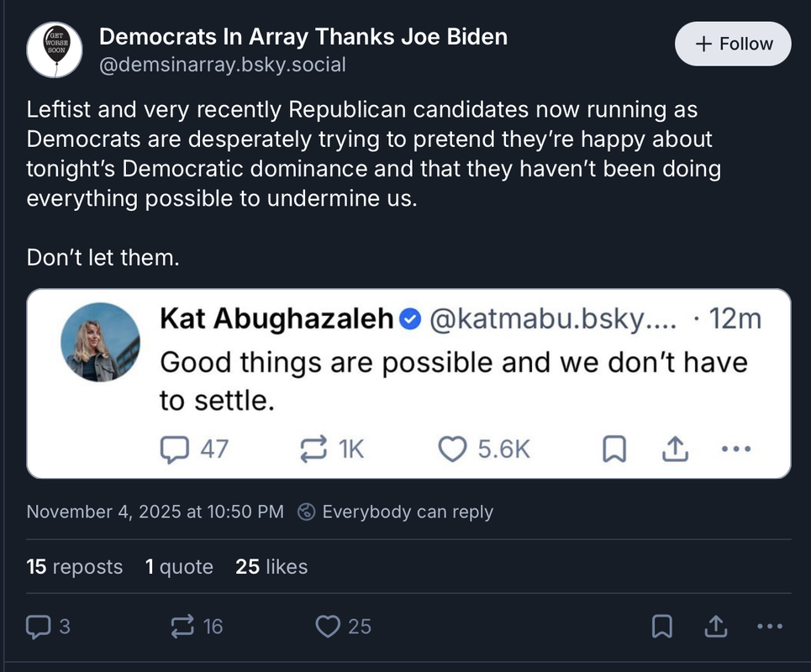
Task: Open @demsinarray.bsky.social handle link
Action: coord(223,65)
